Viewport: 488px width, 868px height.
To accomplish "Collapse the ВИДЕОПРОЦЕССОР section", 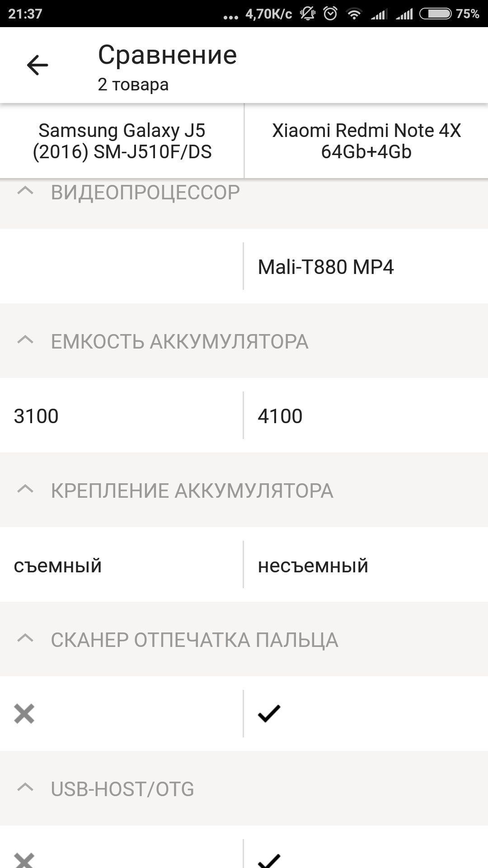I will point(25,192).
